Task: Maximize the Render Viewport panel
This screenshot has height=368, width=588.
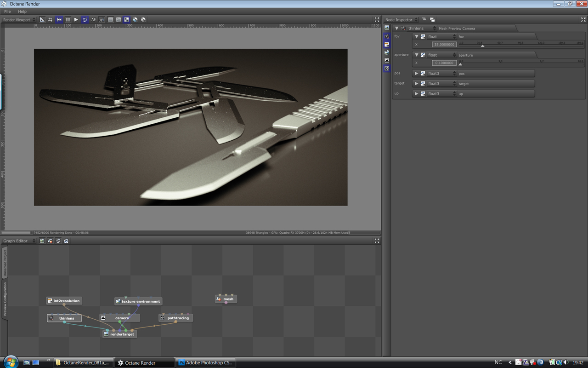Action: [377, 20]
